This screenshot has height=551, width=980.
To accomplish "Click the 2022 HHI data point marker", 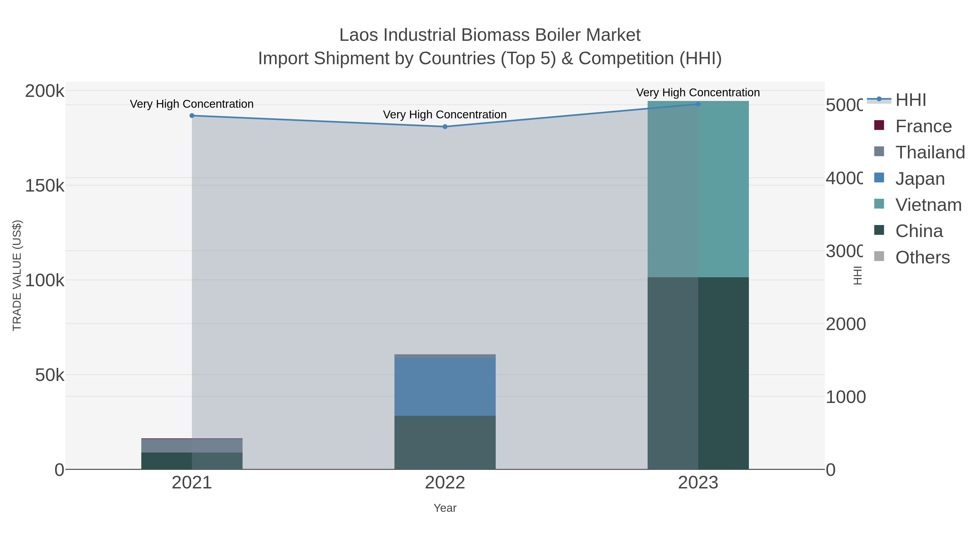I will (x=445, y=127).
